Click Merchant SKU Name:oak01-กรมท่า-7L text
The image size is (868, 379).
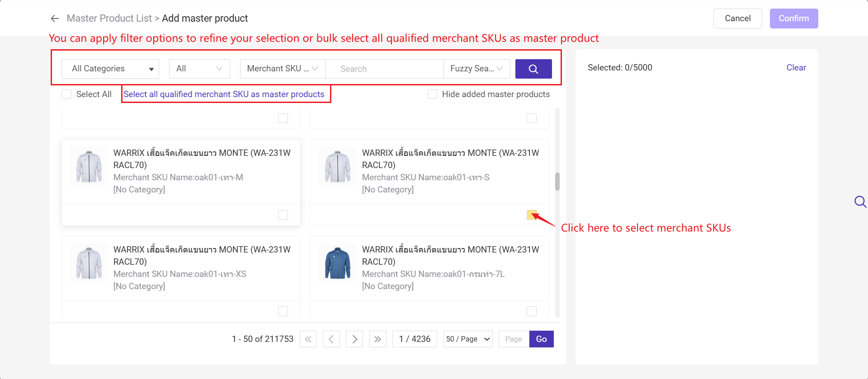pos(433,274)
